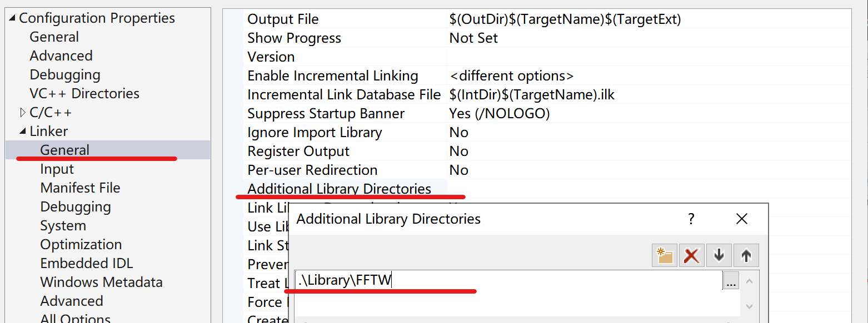The height and width of the screenshot is (323, 868).
Task: Click scroll down arrow in directories list
Action: 749,306
